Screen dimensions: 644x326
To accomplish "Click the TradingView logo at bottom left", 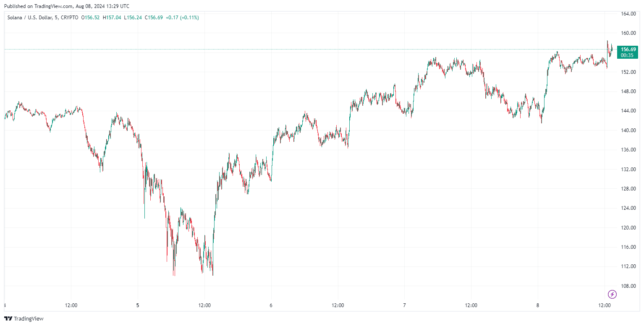I will coord(24,319).
